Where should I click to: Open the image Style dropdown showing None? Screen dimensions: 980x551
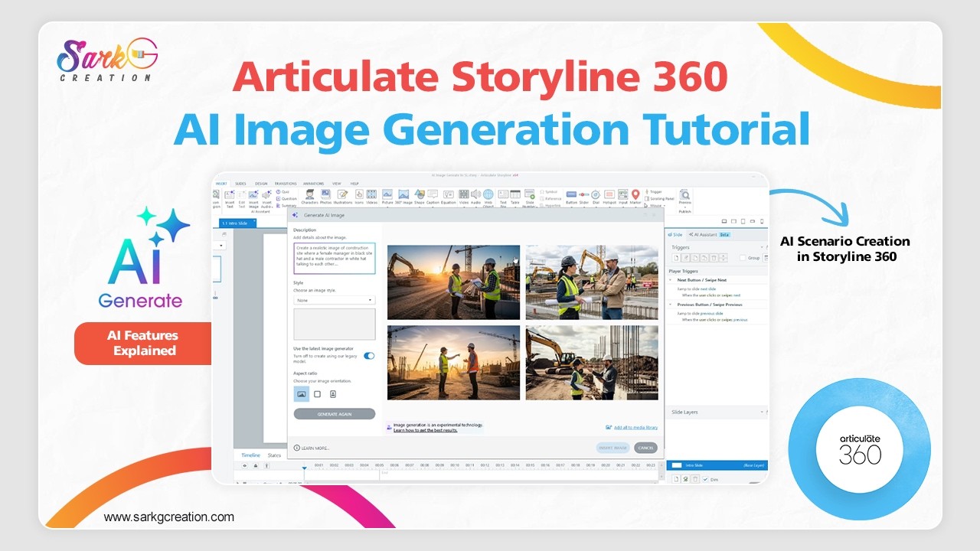[x=335, y=300]
